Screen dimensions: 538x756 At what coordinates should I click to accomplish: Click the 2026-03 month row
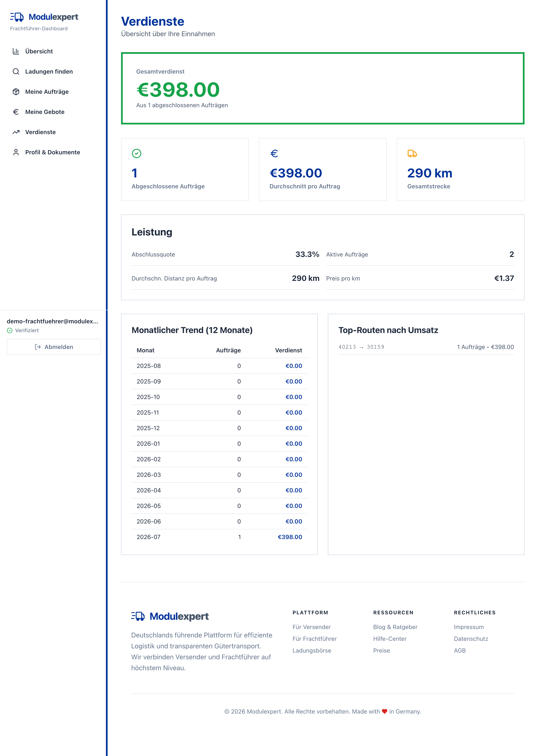coord(219,475)
